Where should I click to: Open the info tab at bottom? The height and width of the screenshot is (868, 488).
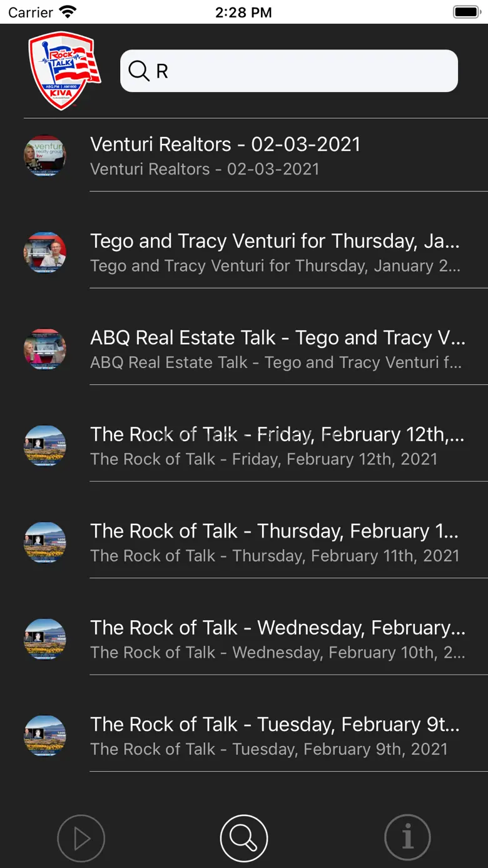click(407, 837)
